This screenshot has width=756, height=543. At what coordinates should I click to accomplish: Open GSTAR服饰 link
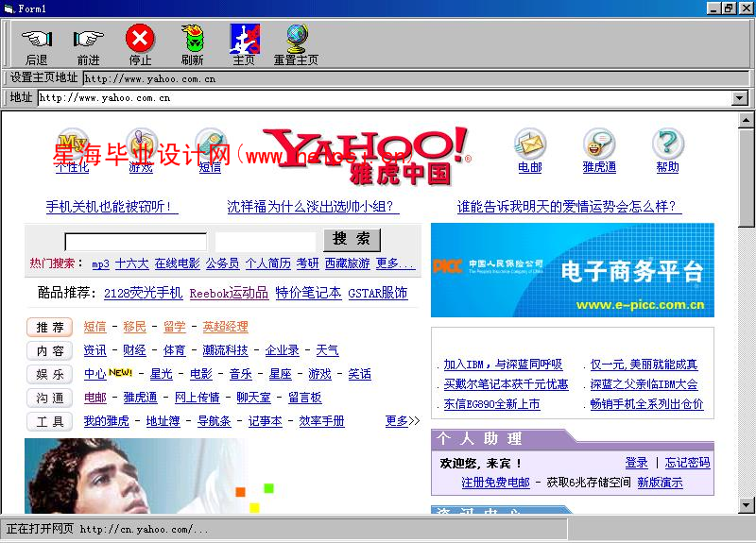point(378,293)
